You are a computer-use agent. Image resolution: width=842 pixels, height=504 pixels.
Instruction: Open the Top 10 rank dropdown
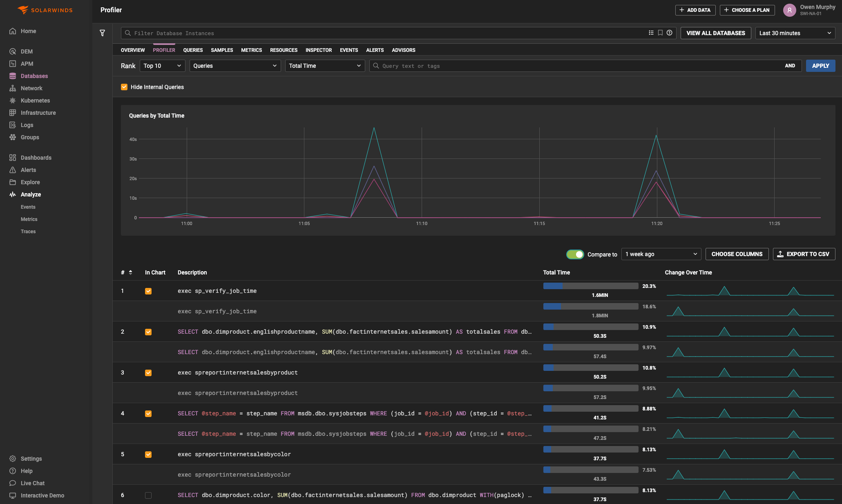click(162, 65)
